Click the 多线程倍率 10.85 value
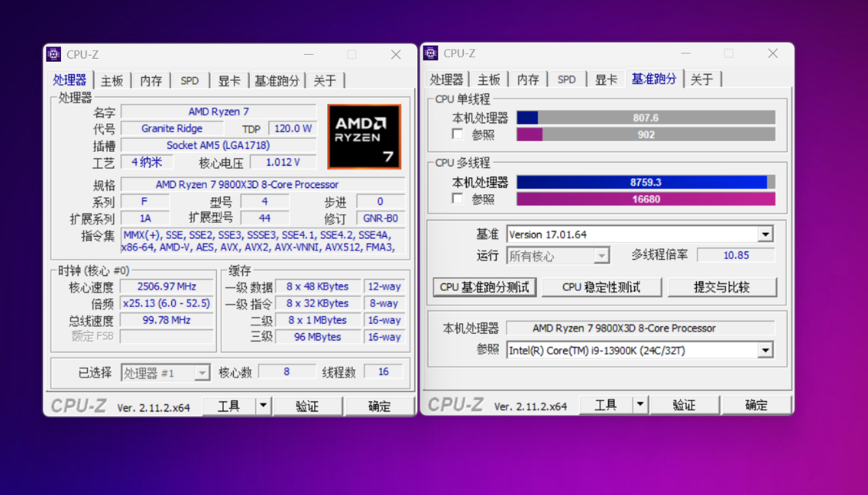868x495 pixels. (736, 255)
